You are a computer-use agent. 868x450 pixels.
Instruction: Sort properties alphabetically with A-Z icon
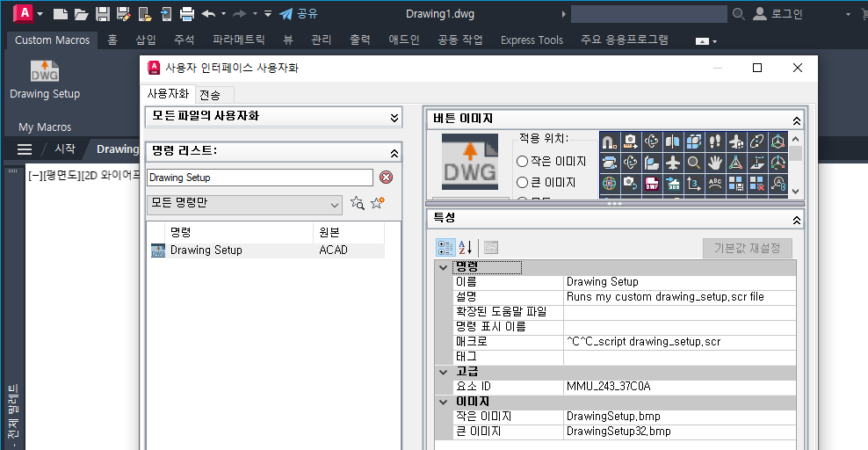tap(466, 248)
